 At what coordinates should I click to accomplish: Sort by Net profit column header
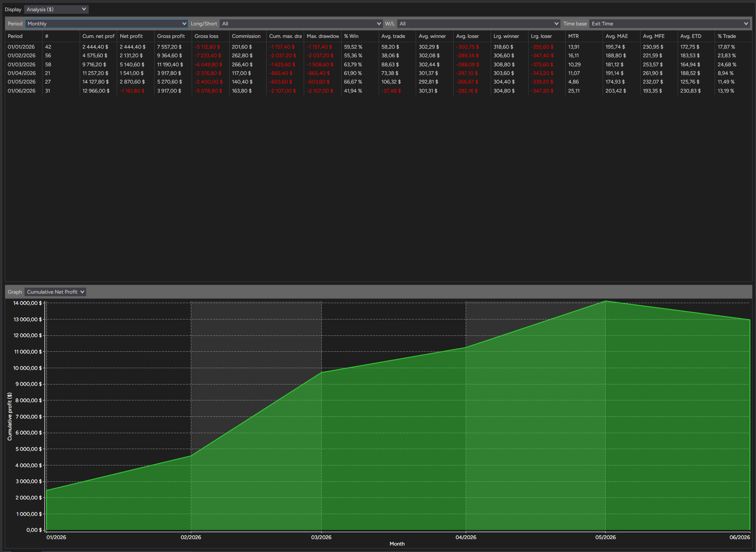tap(136, 36)
